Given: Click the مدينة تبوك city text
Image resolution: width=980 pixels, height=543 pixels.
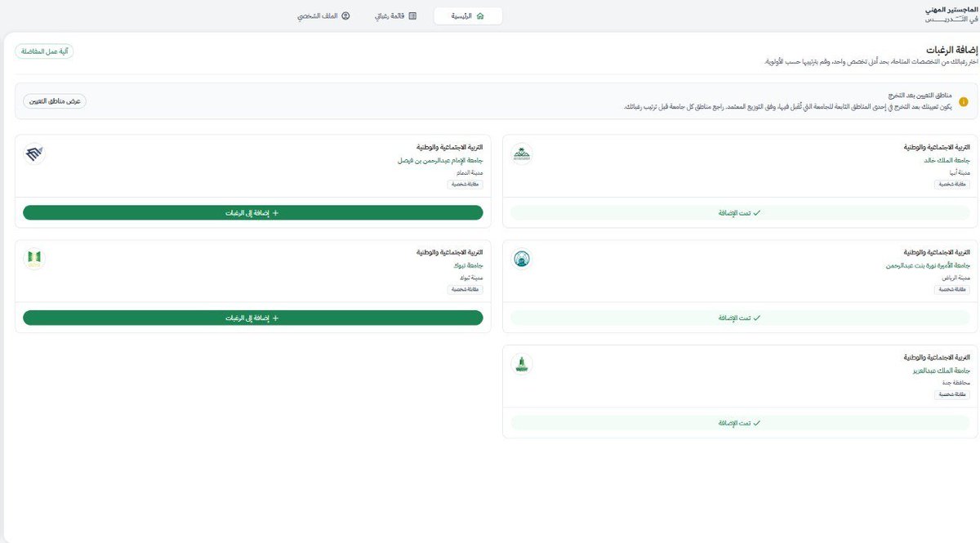Looking at the screenshot, I should point(470,278).
